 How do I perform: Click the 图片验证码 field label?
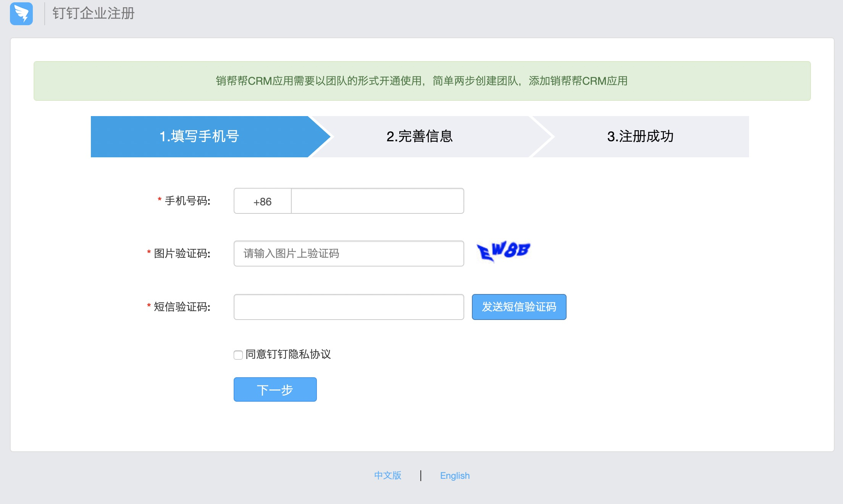click(182, 254)
